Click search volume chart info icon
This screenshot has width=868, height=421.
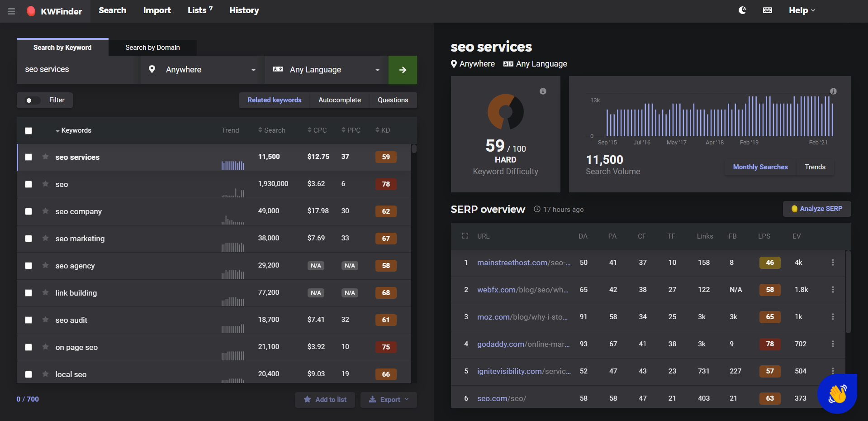tap(833, 91)
